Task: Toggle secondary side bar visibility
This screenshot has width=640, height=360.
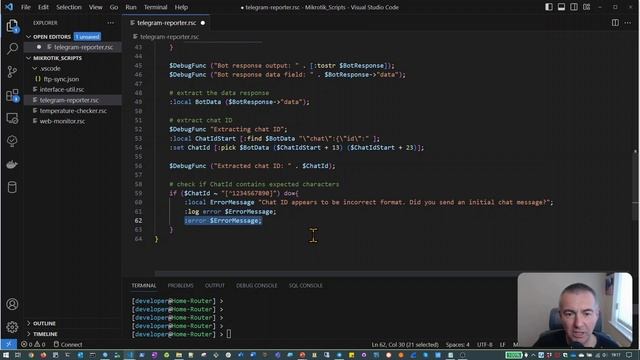Action: (574, 7)
